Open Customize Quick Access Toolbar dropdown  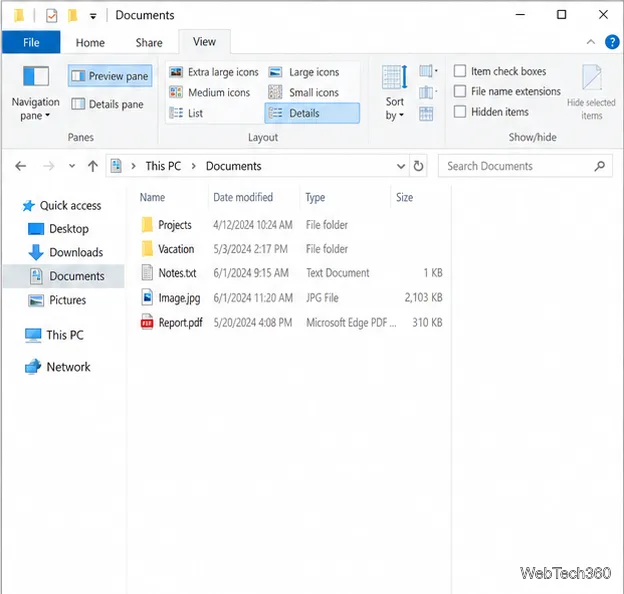click(x=93, y=16)
